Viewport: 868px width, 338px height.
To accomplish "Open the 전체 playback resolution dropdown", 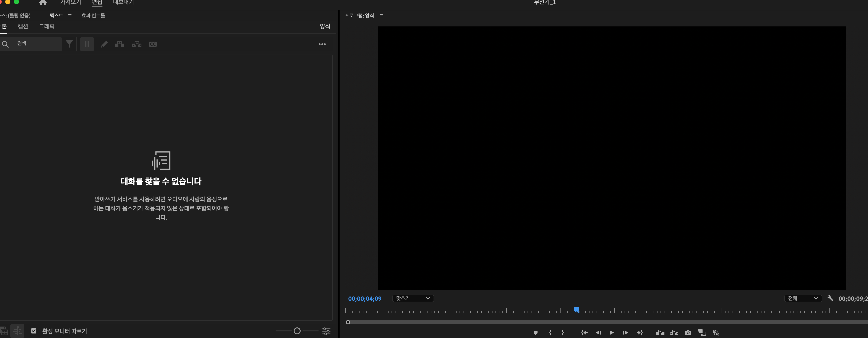I will click(x=803, y=298).
